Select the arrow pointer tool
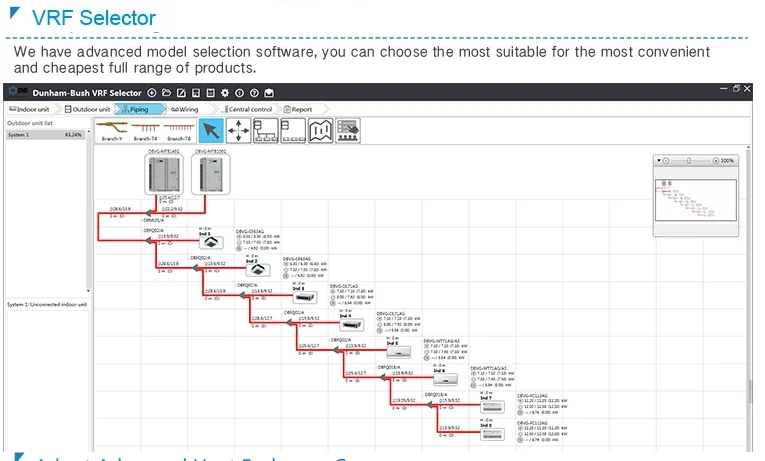 pyautogui.click(x=211, y=130)
